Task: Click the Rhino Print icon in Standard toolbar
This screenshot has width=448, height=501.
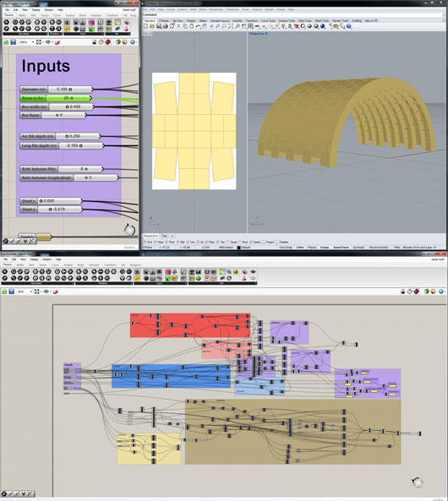Action: 166,26
